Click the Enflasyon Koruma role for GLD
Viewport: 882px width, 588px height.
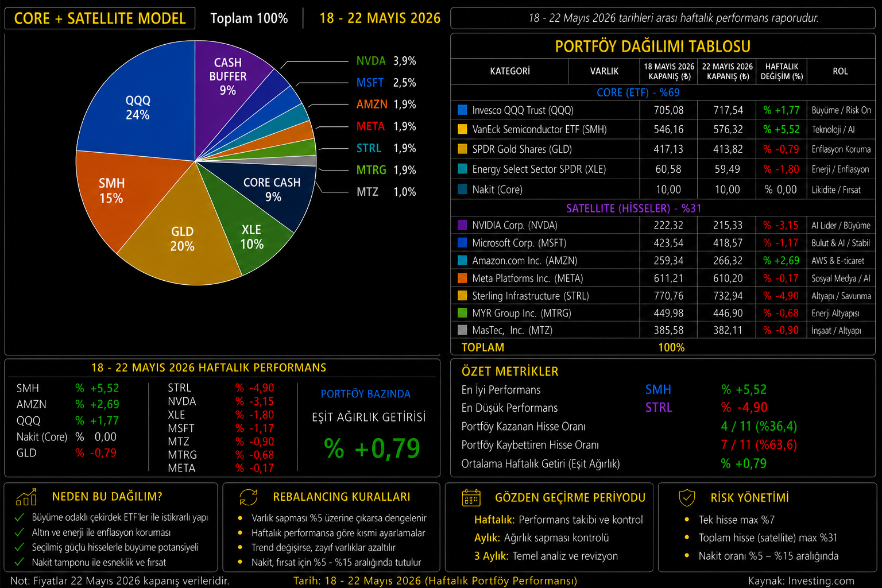click(x=841, y=149)
